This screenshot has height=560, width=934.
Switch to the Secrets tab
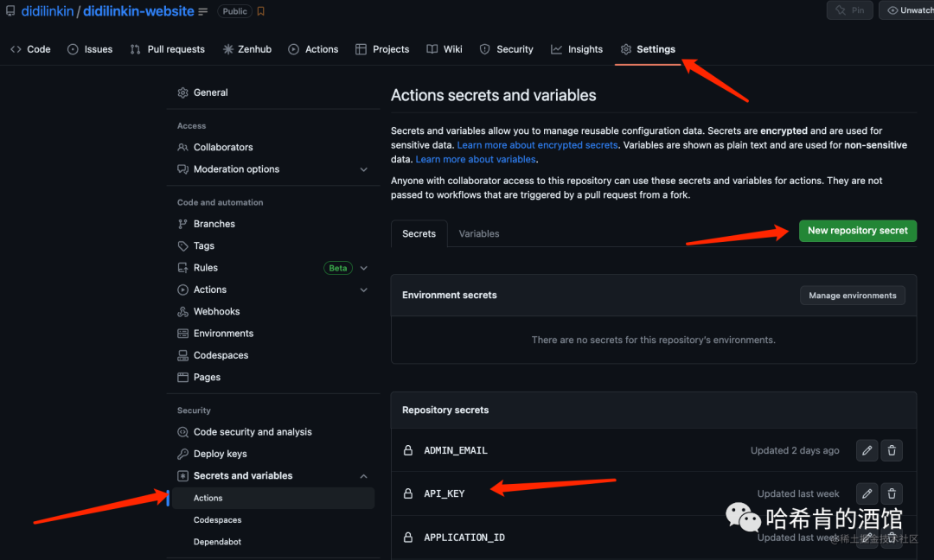pos(419,234)
